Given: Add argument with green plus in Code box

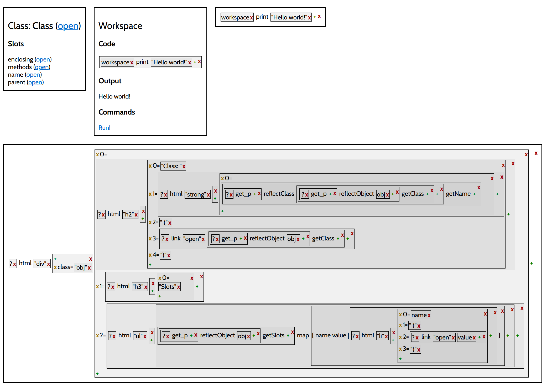Looking at the screenshot, I should pos(195,62).
